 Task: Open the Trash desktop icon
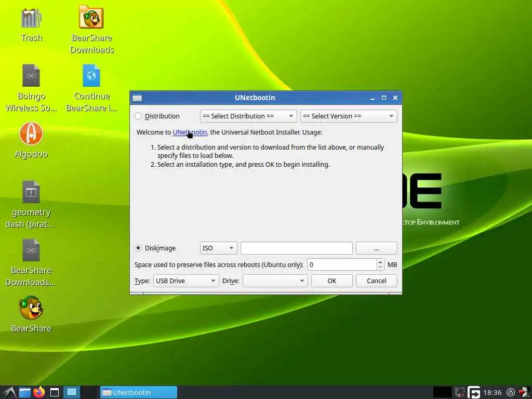[31, 18]
